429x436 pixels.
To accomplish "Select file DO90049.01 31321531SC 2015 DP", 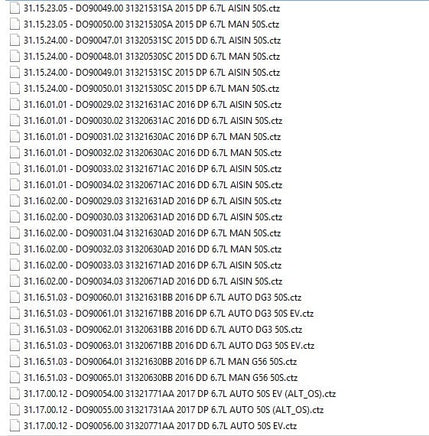I will 152,72.
